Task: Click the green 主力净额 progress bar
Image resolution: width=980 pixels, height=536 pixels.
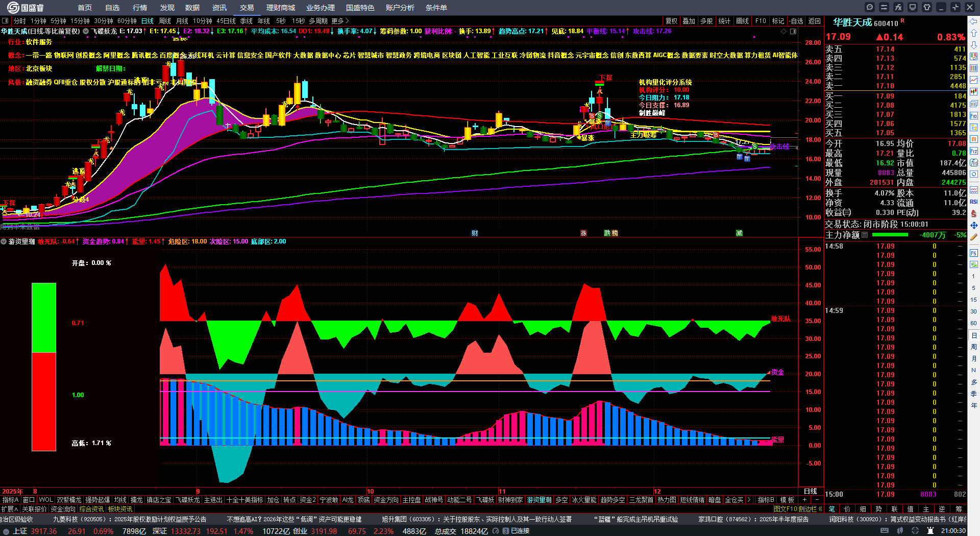Action: pyautogui.click(x=890, y=235)
